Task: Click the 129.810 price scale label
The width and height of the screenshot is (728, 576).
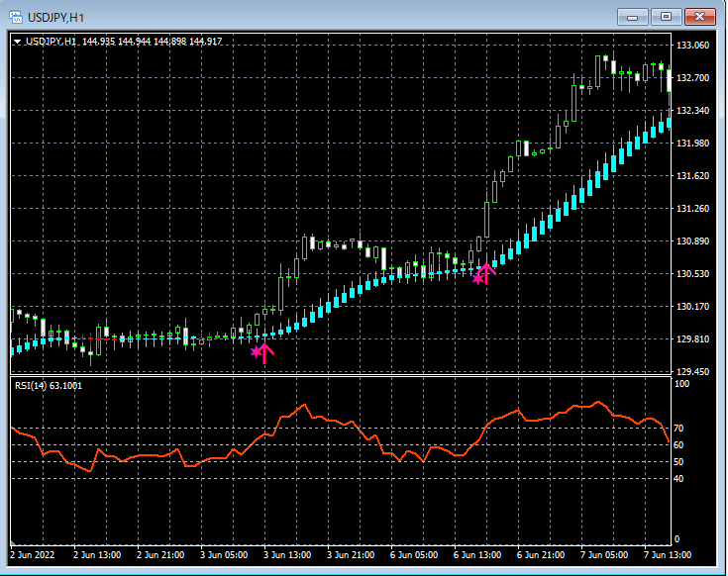Action: 692,339
